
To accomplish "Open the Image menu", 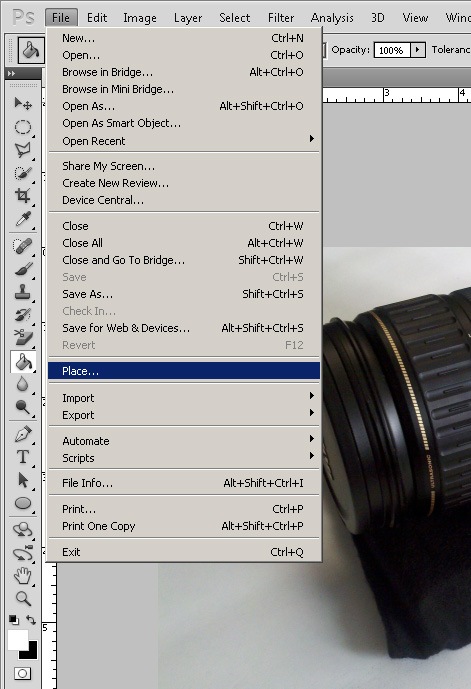I will [x=140, y=18].
